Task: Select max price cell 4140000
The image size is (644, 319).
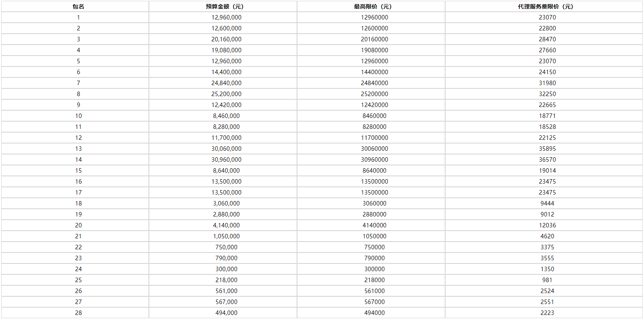Action: (374, 225)
